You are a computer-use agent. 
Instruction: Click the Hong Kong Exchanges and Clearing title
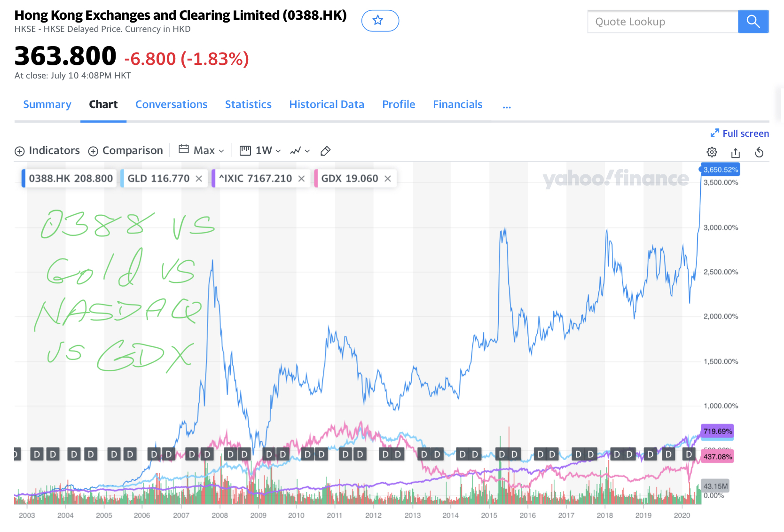pos(180,15)
